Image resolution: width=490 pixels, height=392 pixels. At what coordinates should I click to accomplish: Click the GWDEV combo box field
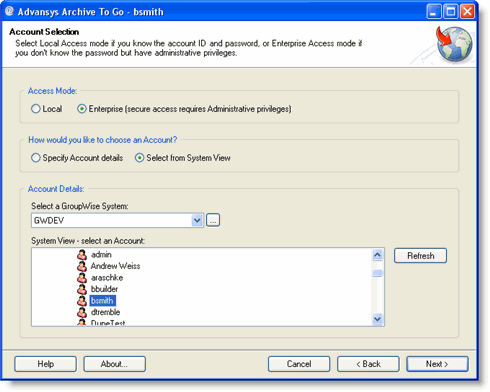117,220
